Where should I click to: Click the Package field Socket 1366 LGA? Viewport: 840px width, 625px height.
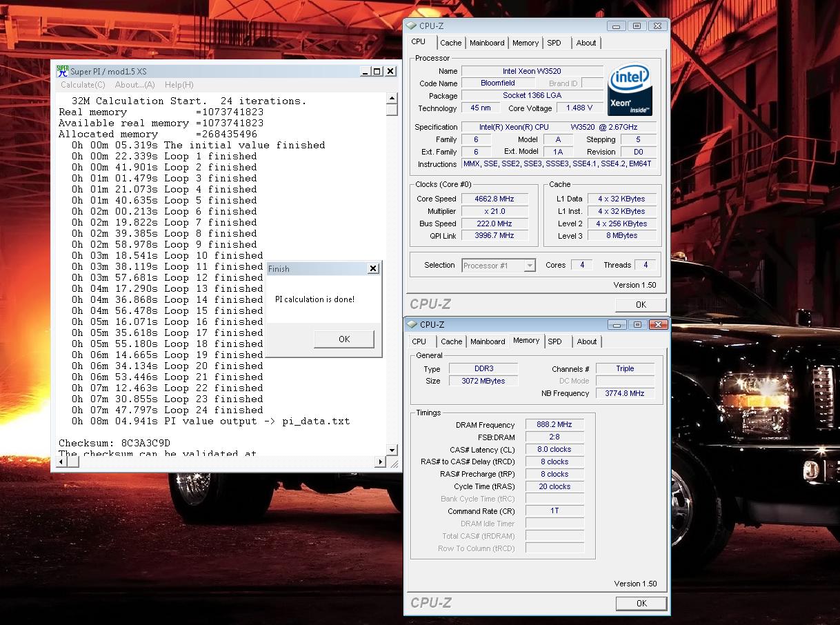(x=532, y=95)
